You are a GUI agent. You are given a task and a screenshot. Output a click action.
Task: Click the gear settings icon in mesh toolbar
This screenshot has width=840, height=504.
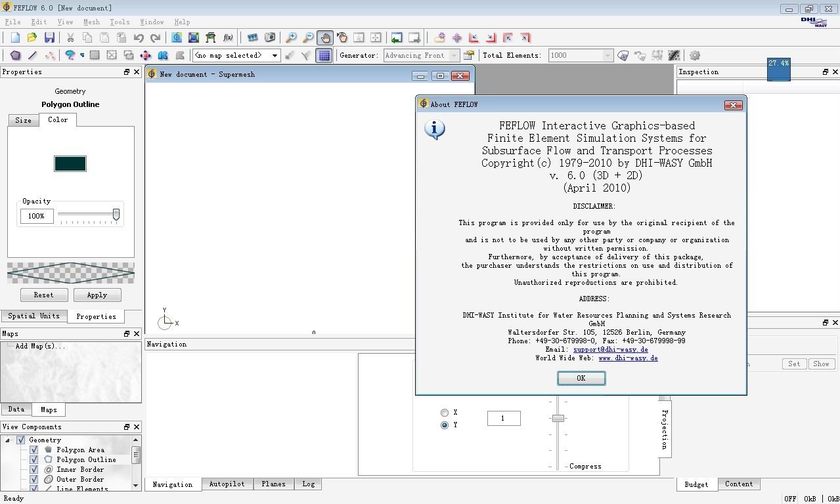pos(695,56)
